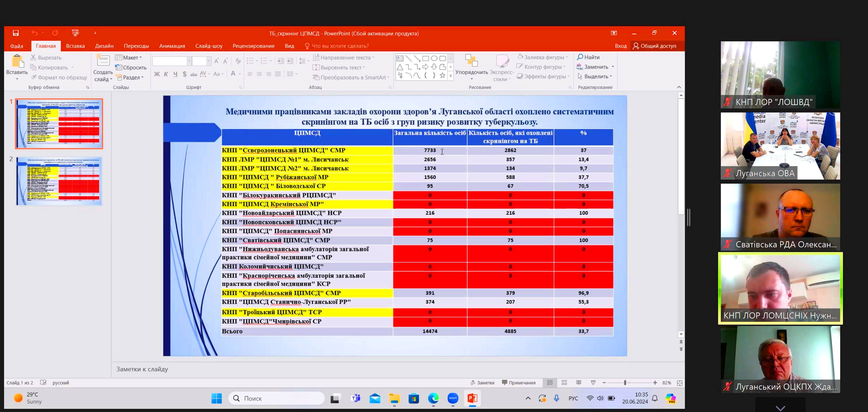868x412 pixels.
Task: Select Формат по образцу format painter
Action: (x=59, y=77)
